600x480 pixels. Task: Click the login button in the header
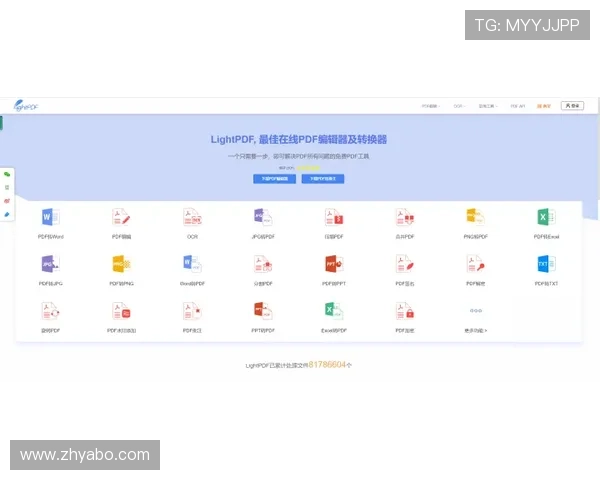point(572,106)
